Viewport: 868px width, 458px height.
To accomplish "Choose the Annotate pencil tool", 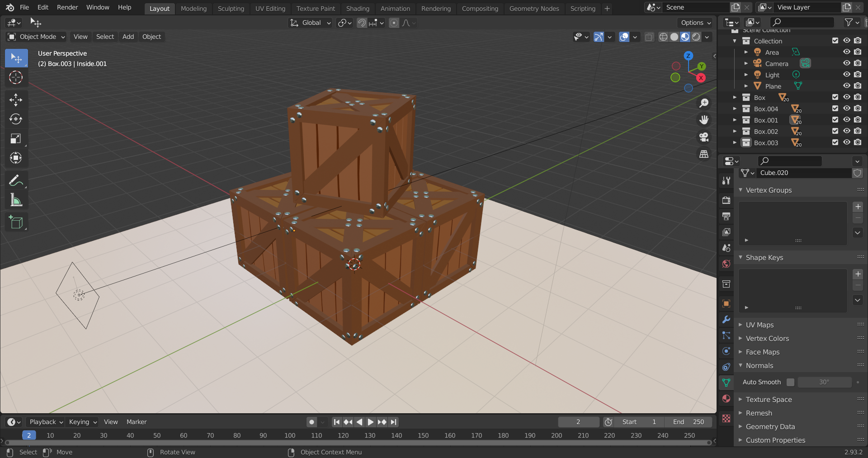I will coord(16,181).
